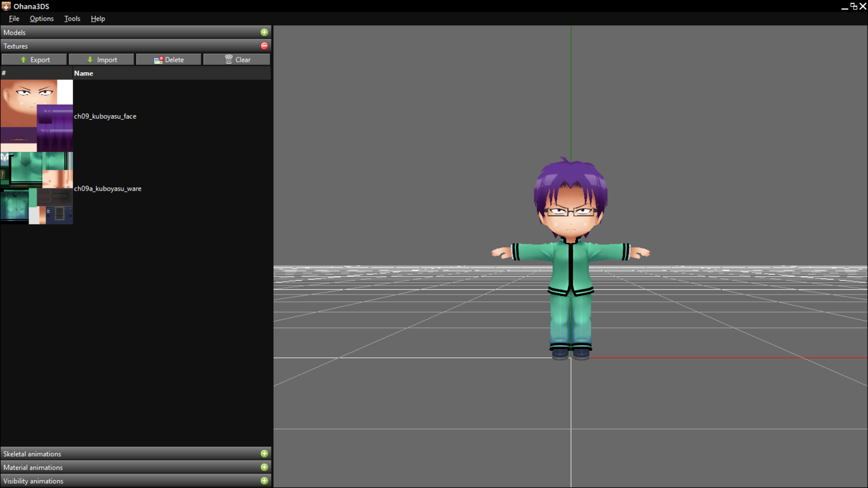Click the 3D character model in viewport
Image resolution: width=868 pixels, height=488 pixels.
[x=571, y=258]
